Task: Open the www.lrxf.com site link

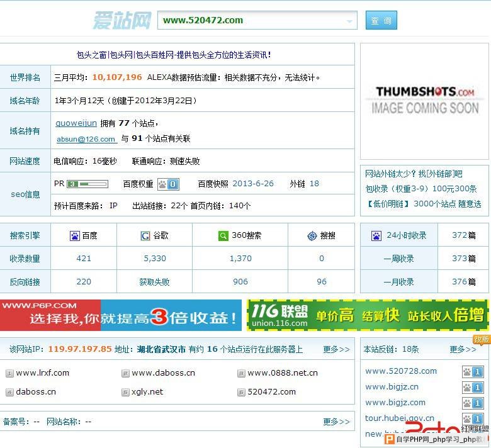Action: 43,372
